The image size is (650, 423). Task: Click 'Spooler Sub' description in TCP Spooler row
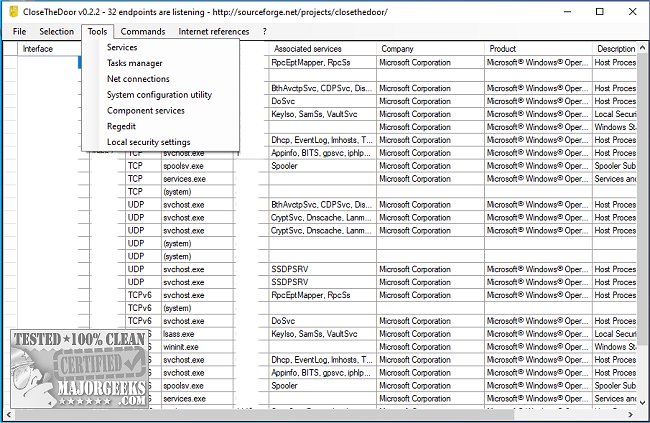tap(615, 166)
